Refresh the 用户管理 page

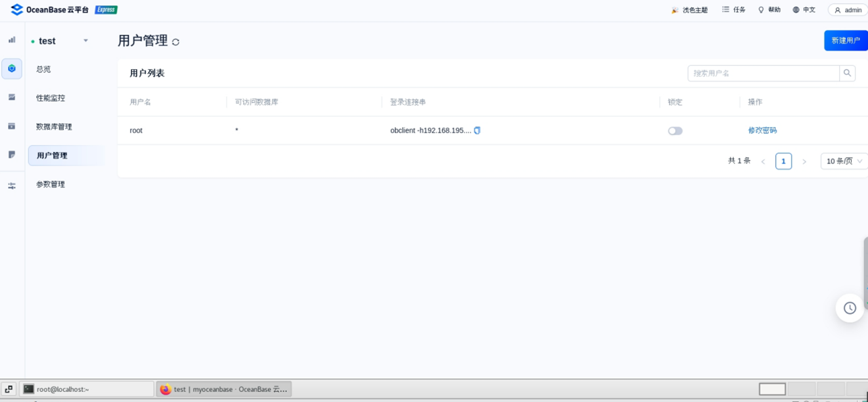pyautogui.click(x=176, y=42)
